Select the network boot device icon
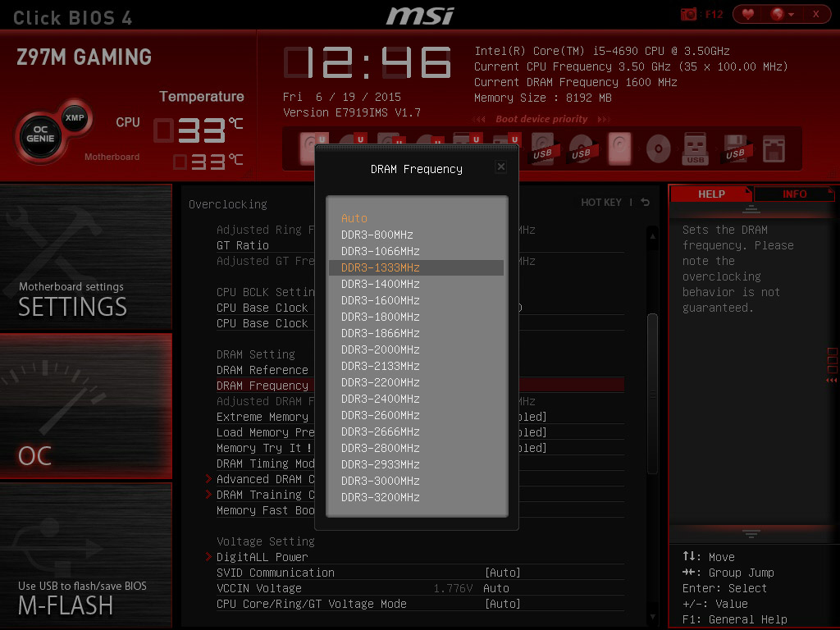 click(774, 149)
